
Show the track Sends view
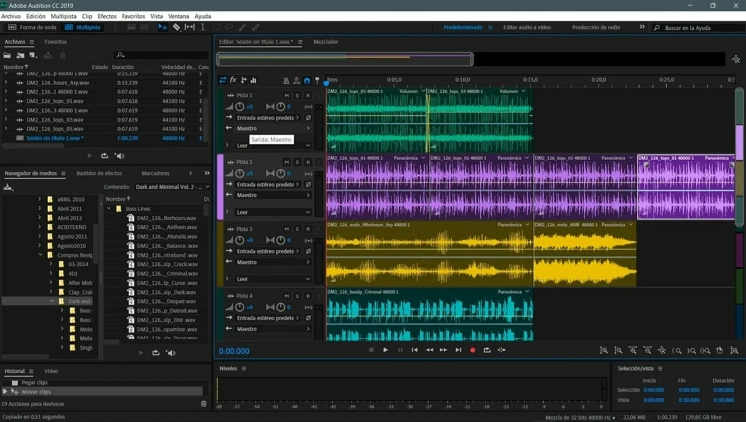(x=244, y=80)
